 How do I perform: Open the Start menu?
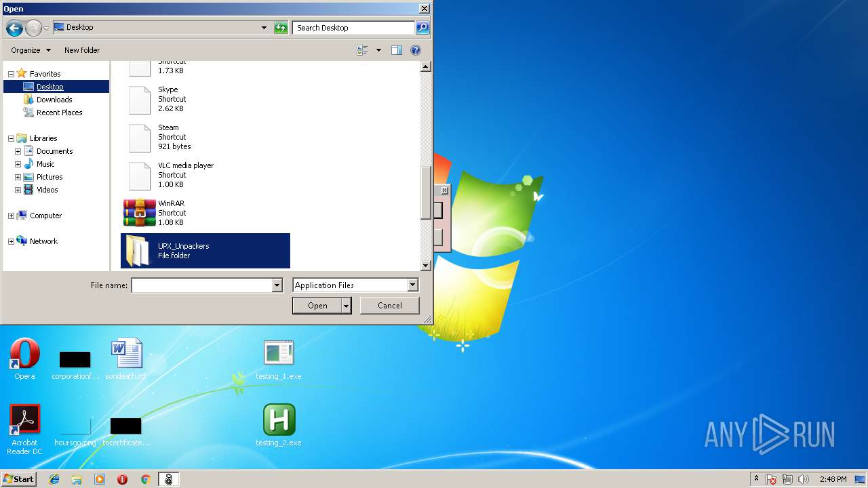point(18,479)
